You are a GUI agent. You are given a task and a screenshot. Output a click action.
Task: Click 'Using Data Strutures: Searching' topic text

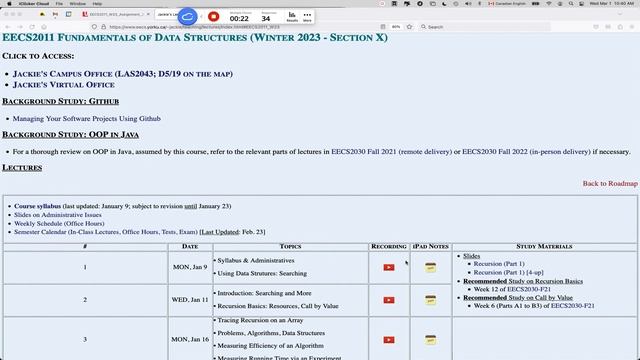tap(262, 273)
